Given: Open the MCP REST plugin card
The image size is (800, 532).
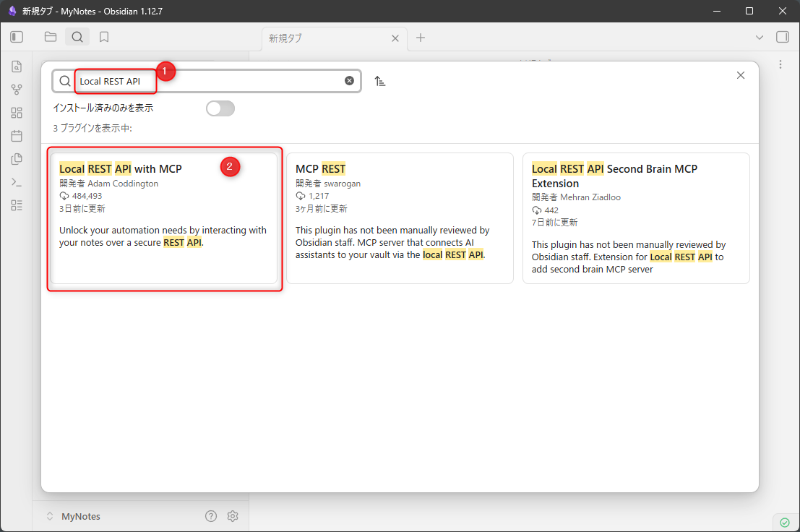Looking at the screenshot, I should (400, 218).
